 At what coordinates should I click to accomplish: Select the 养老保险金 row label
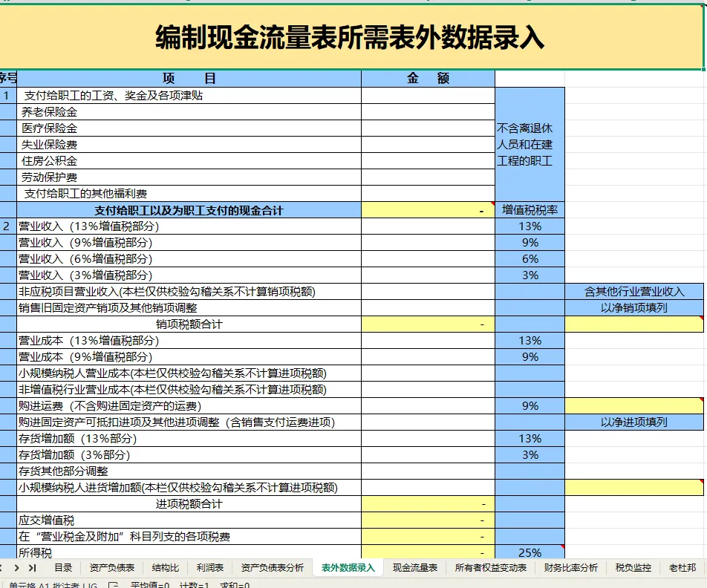coord(189,112)
